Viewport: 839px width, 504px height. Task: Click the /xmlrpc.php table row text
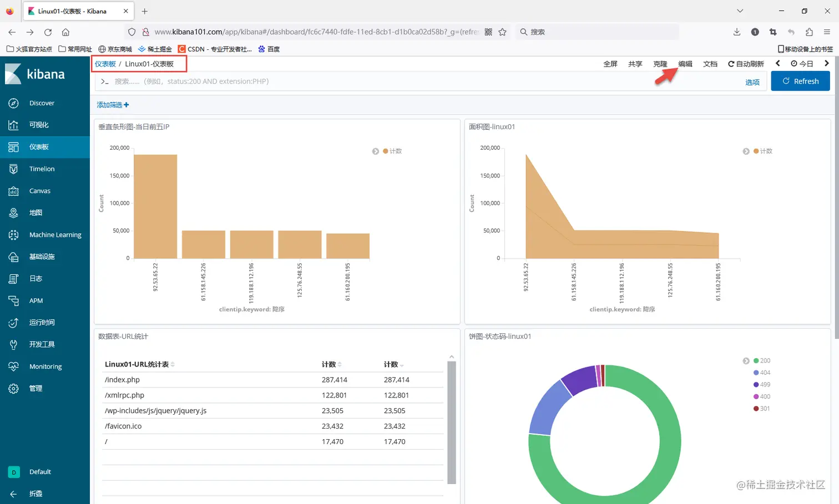124,395
